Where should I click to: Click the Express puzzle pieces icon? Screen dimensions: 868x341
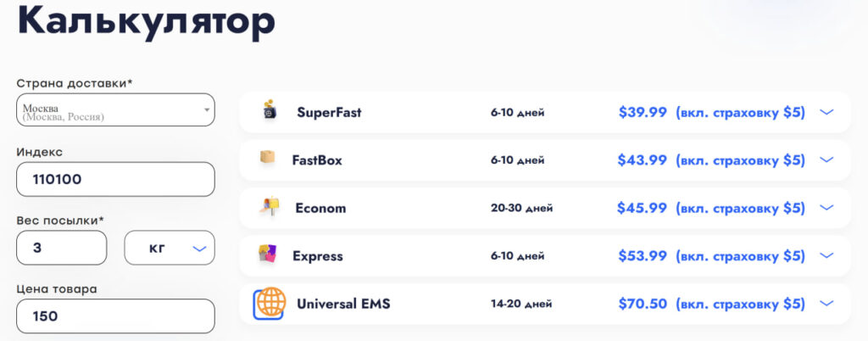(267, 254)
